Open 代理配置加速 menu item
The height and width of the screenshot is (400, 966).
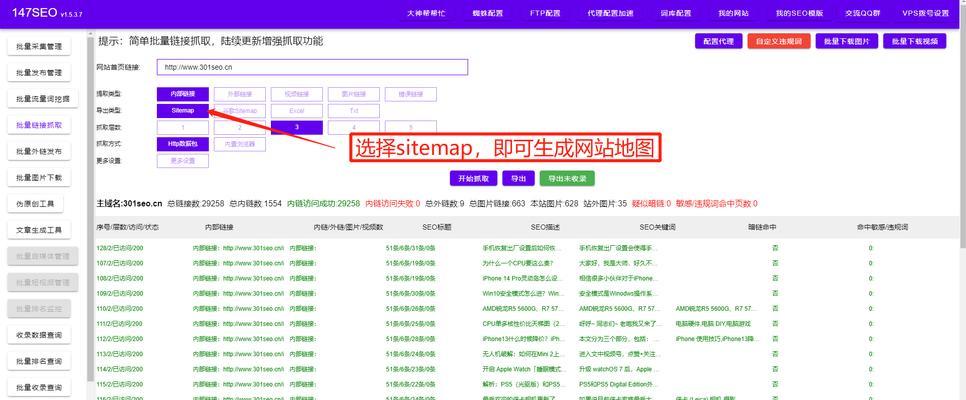click(610, 13)
